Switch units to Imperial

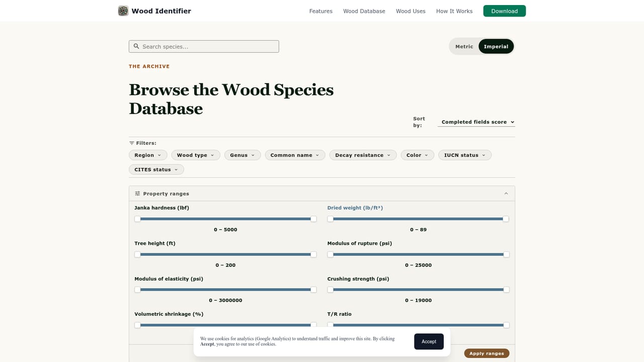[496, 46]
